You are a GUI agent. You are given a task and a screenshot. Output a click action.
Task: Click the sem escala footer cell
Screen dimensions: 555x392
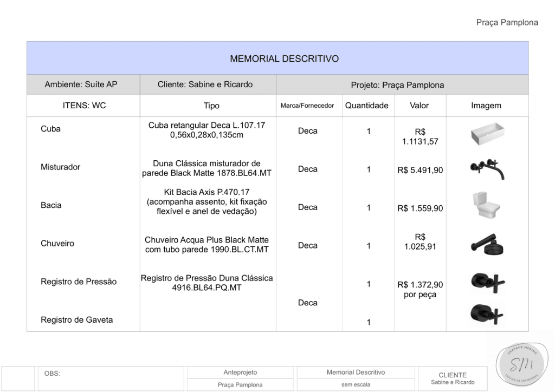tap(356, 385)
